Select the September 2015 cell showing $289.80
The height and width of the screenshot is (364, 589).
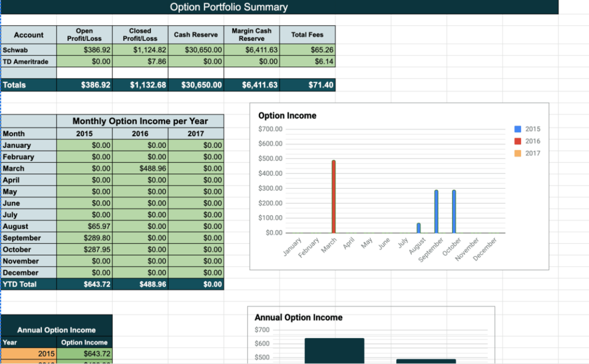(85, 238)
